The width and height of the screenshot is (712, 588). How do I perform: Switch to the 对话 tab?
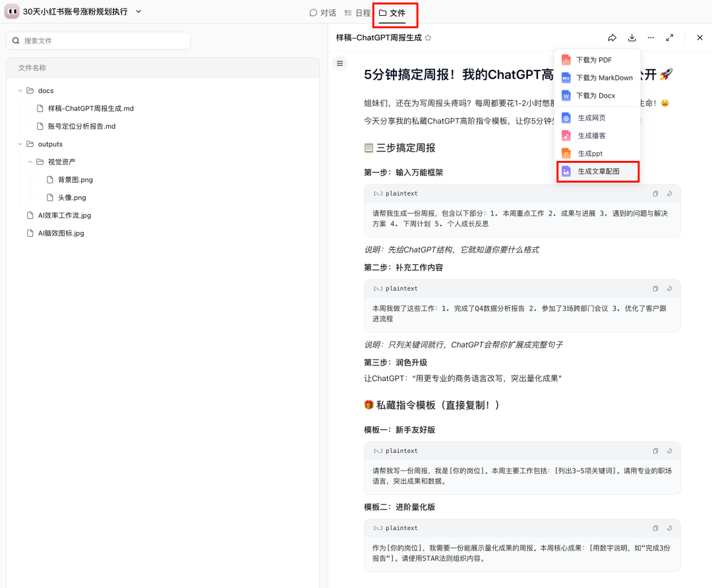pyautogui.click(x=322, y=13)
